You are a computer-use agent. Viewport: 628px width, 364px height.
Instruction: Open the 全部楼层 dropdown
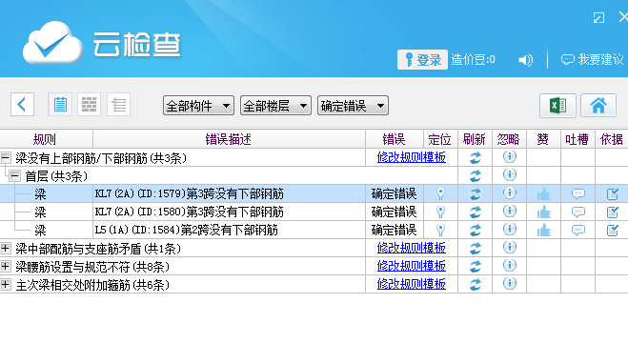[x=275, y=106]
